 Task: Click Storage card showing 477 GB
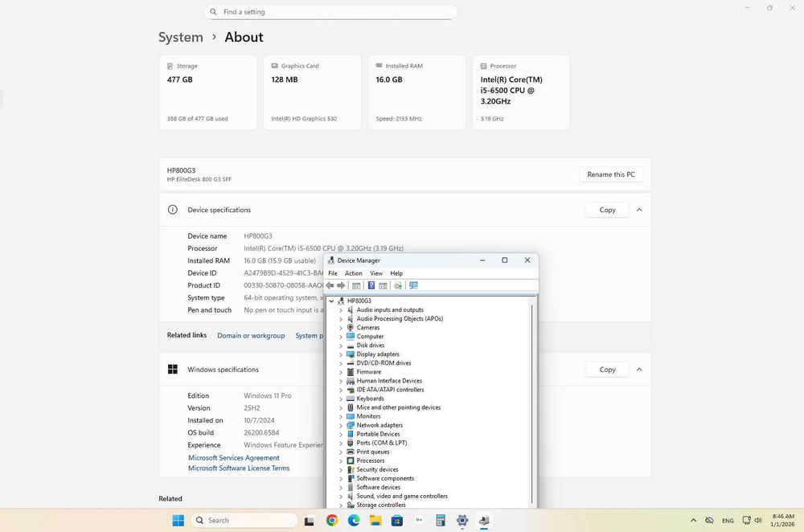click(x=207, y=92)
